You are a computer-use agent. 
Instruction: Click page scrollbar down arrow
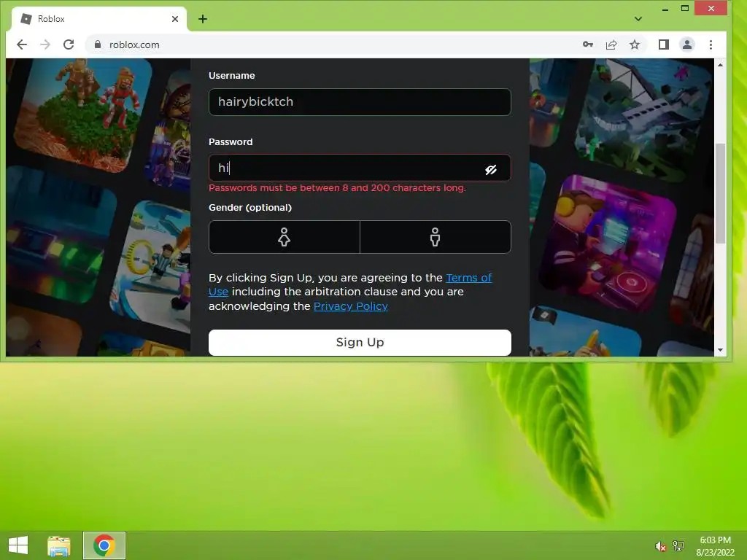[x=720, y=350]
